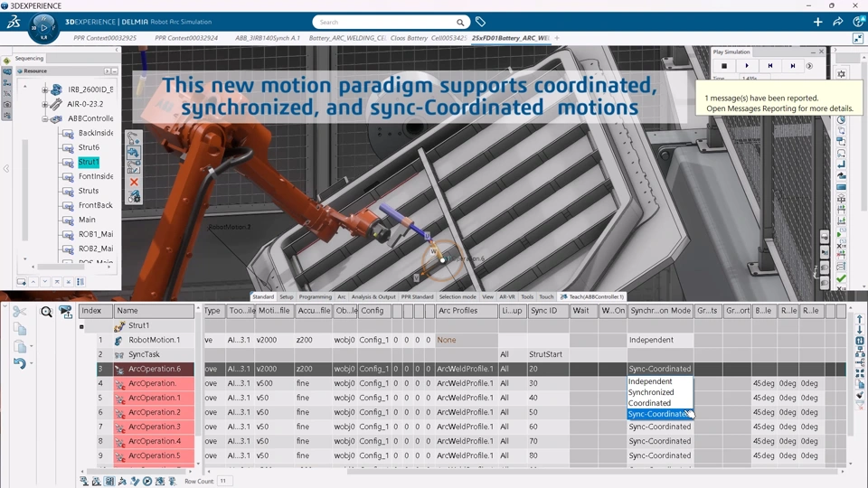Click the highlighted motion-arrow icon in floating toolbar
Screen dimensions: 868x488
pyautogui.click(x=134, y=152)
